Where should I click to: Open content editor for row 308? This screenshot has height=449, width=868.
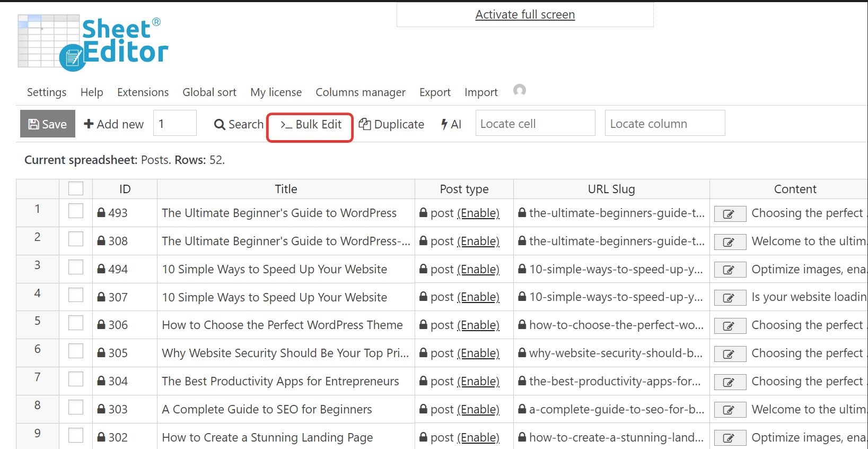[730, 242]
